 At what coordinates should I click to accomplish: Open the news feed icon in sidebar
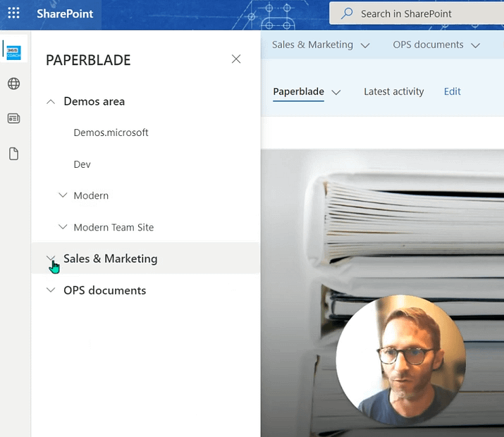13,118
